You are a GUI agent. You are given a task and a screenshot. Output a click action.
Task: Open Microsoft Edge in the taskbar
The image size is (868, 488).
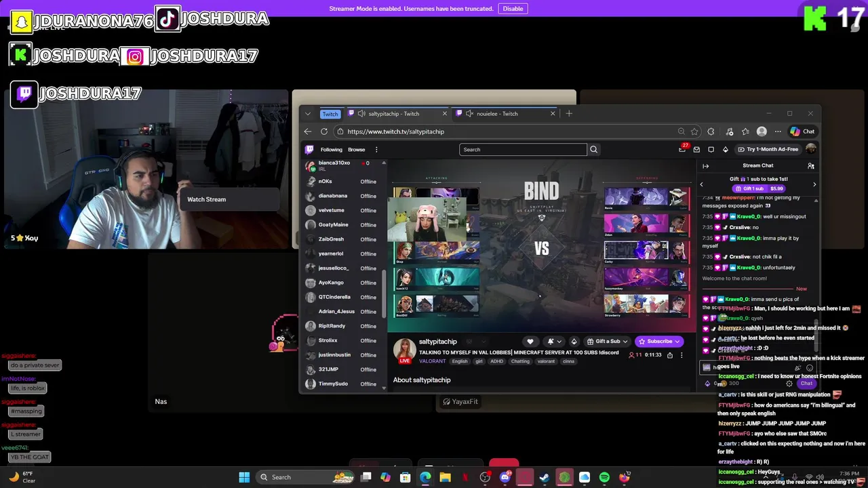tap(425, 477)
